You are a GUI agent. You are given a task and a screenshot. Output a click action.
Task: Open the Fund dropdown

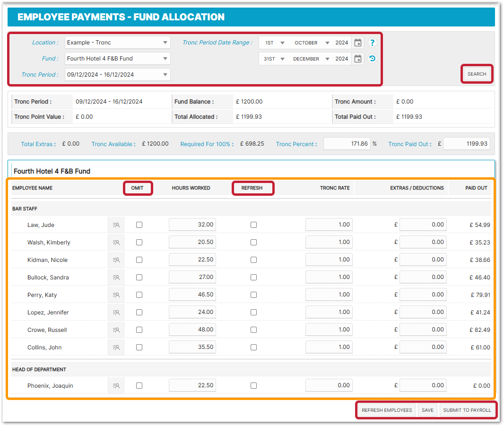point(118,59)
